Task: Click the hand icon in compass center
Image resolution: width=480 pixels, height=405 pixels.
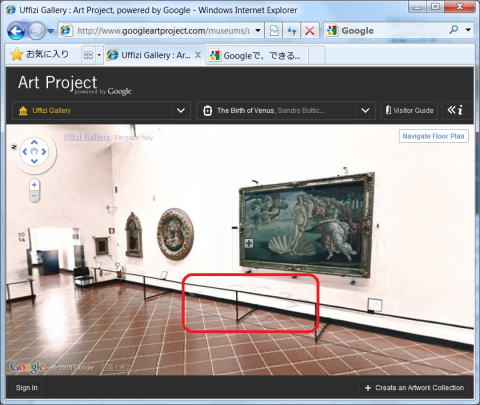Action: tap(34, 152)
